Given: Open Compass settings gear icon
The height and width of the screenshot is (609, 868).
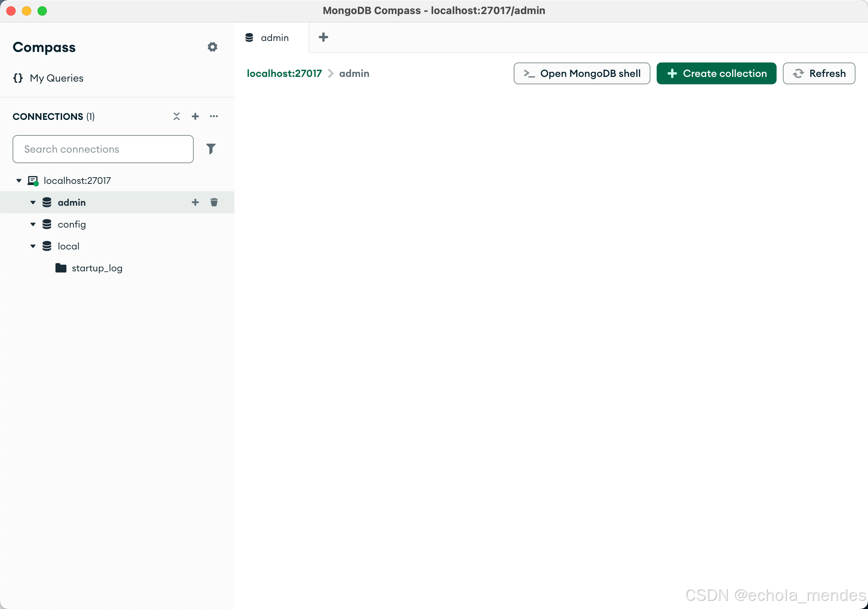Looking at the screenshot, I should 212,47.
